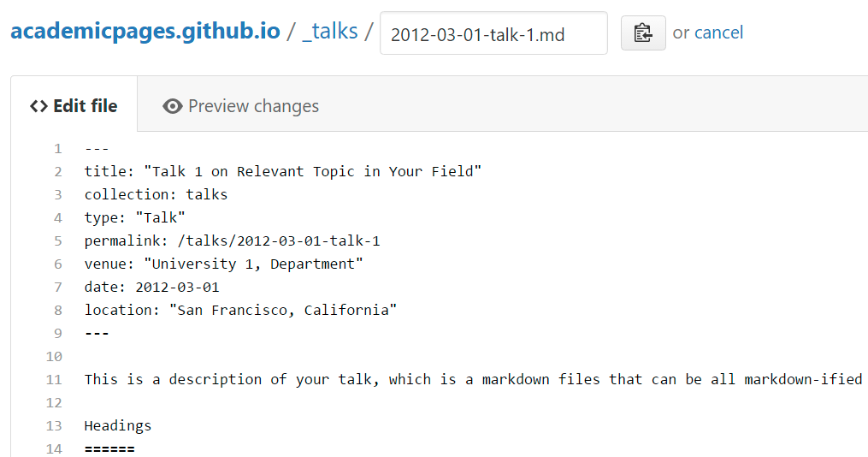
Task: Click the eye icon beside Preview changes
Action: [x=173, y=106]
